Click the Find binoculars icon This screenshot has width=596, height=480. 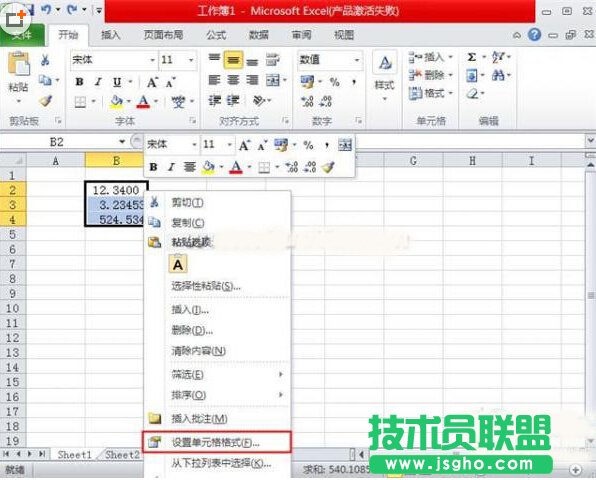click(497, 75)
